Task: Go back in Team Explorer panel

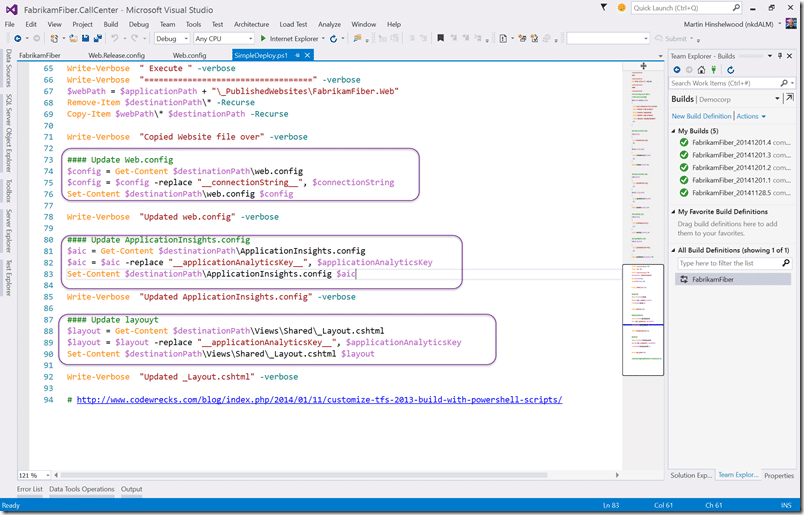Action: (x=677, y=70)
